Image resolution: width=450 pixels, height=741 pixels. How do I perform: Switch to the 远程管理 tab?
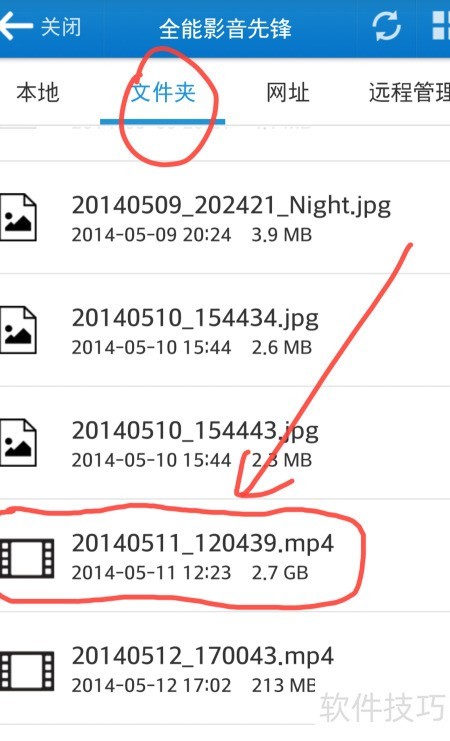click(x=409, y=92)
